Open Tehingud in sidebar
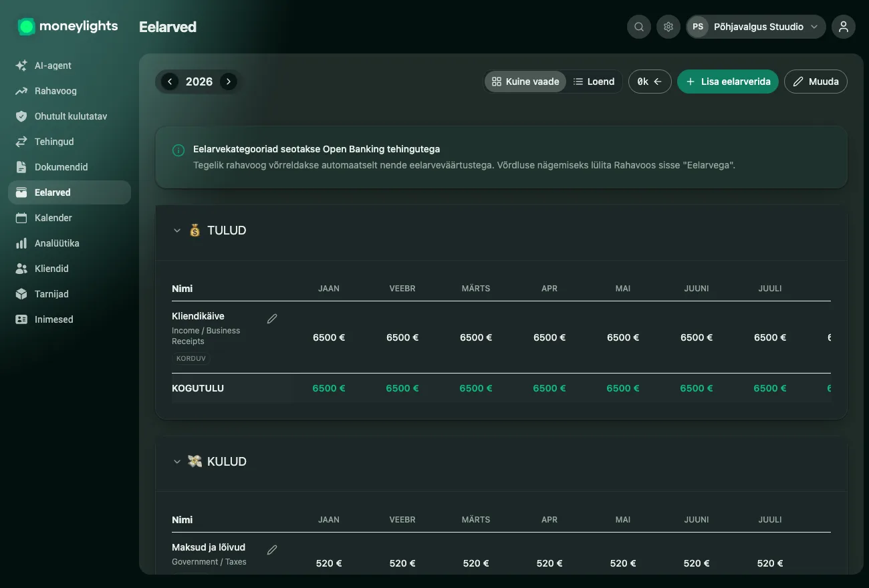This screenshot has height=588, width=869. coord(70,142)
